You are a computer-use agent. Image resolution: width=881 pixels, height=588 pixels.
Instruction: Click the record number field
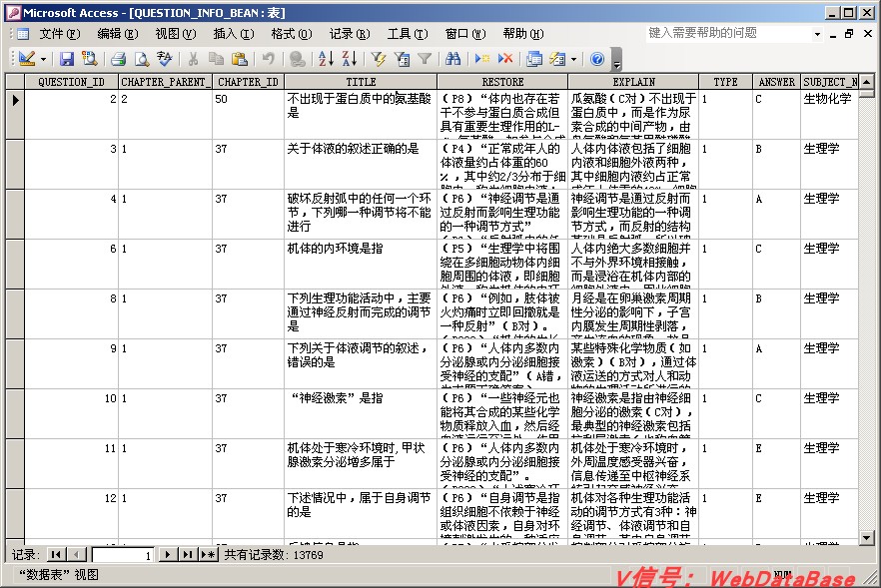pos(123,555)
